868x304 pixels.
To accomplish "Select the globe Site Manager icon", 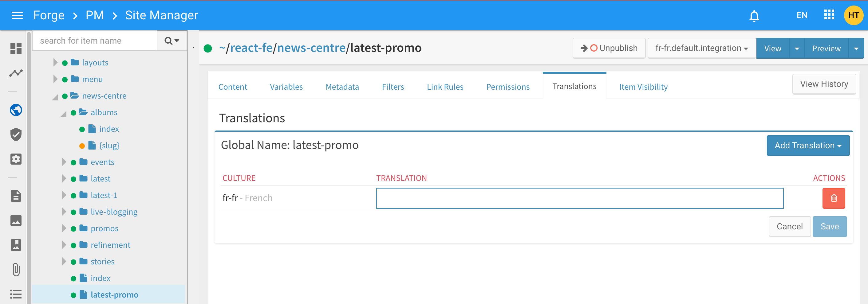I will tap(16, 110).
